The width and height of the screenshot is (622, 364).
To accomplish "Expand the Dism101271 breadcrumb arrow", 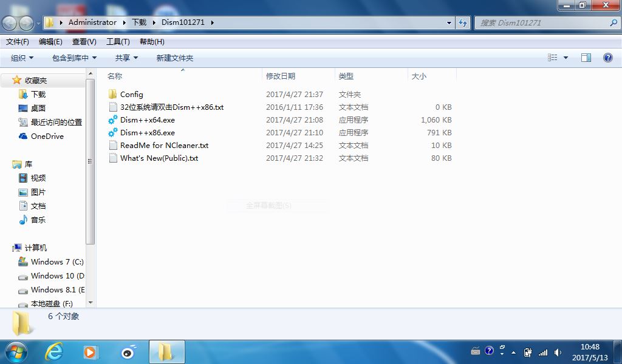I will tap(212, 22).
